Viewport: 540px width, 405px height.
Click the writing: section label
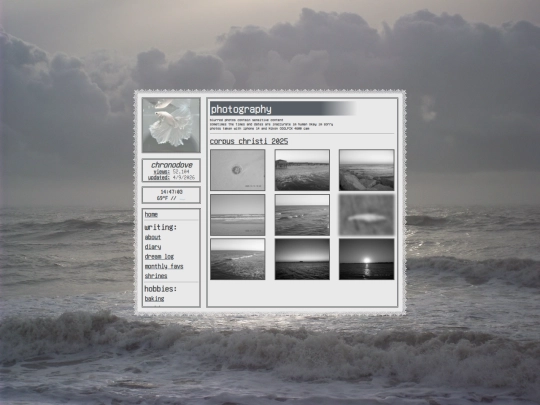160,227
